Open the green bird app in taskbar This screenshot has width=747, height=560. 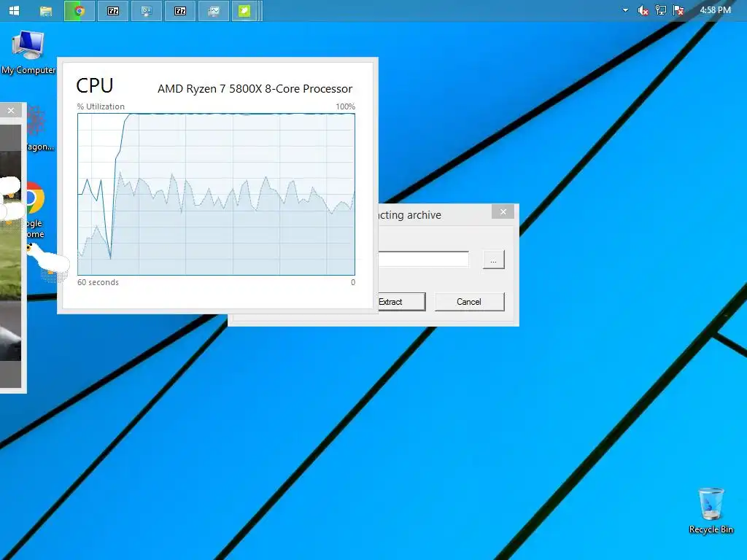click(244, 10)
